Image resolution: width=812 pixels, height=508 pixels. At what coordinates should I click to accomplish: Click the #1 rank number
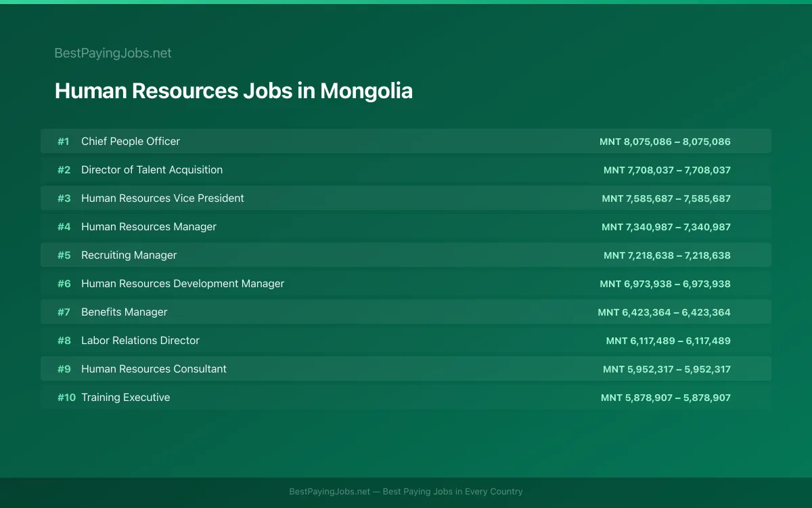click(x=64, y=141)
